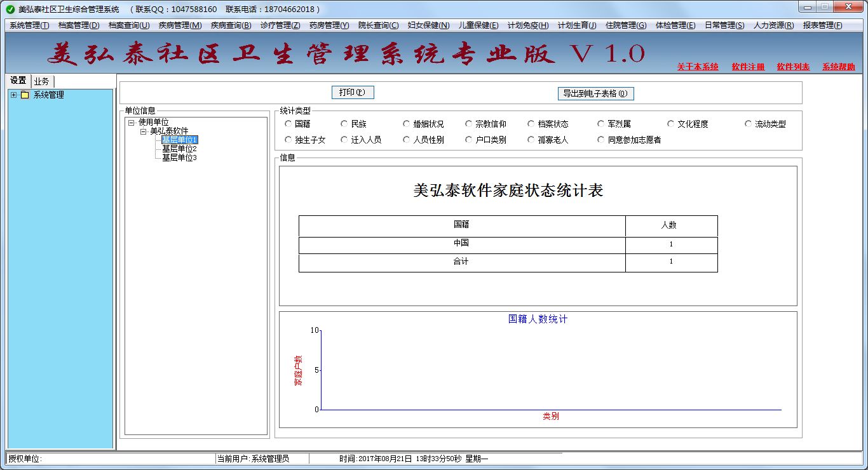Choose the 户口类别 radio option

pos(469,140)
